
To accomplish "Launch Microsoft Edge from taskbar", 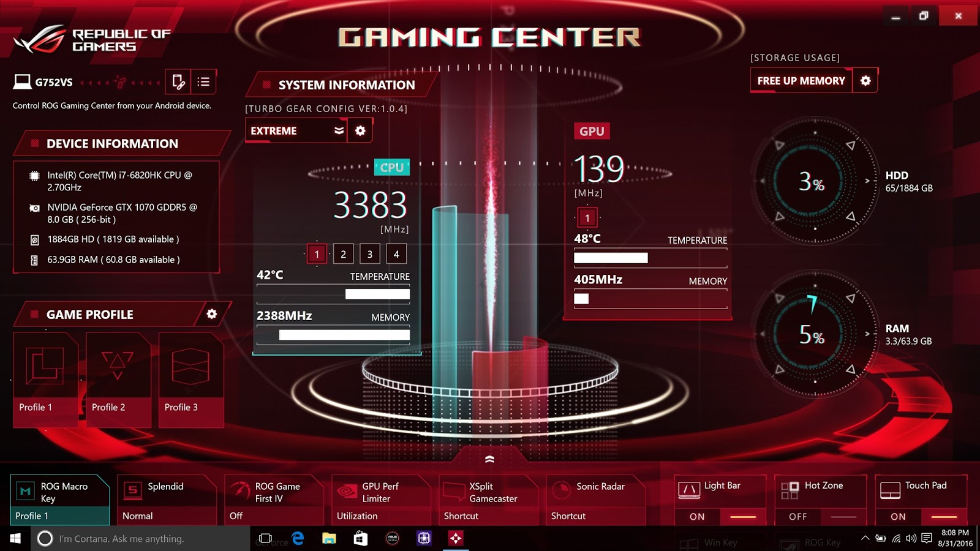I will click(298, 538).
